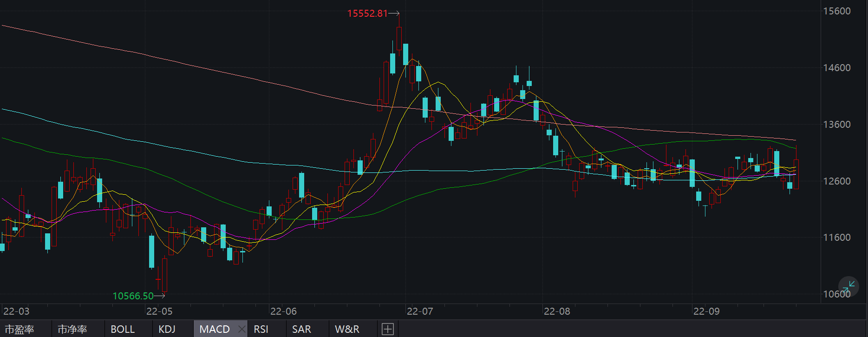Viewport: 868px width, 337px height.
Task: Select the 22-03 date axis label
Action: (x=16, y=311)
